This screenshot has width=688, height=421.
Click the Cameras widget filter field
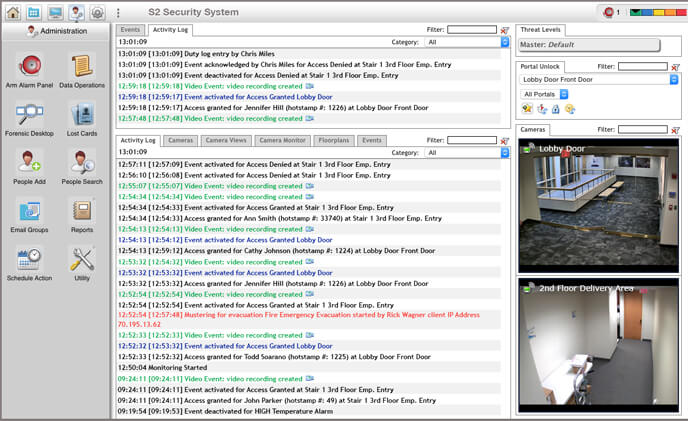pos(643,130)
